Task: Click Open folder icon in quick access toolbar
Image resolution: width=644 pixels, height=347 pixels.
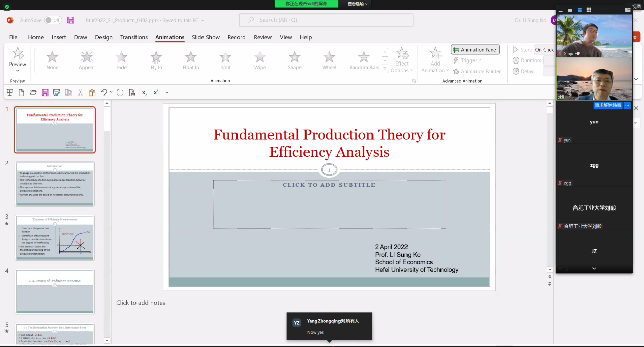Action: [33, 92]
